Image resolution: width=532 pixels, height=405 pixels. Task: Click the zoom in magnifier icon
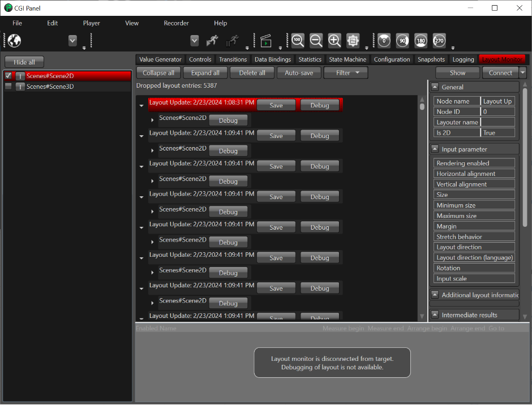[334, 40]
